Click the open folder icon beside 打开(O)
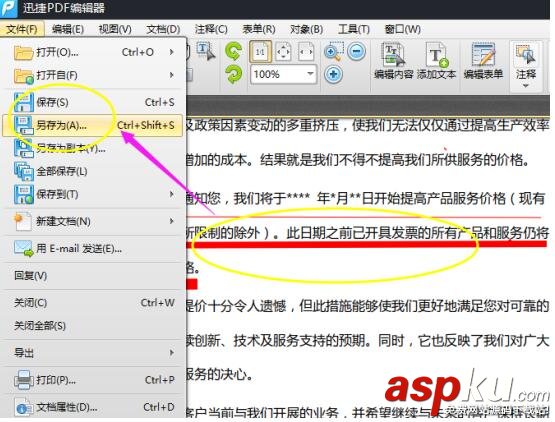This screenshot has height=422, width=555. pyautogui.click(x=23, y=53)
